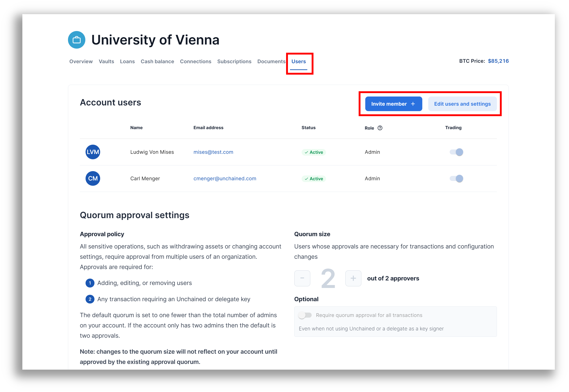Enable Require quorum approval for all transactions
Screen dimensions: 569x392
pyautogui.click(x=305, y=315)
